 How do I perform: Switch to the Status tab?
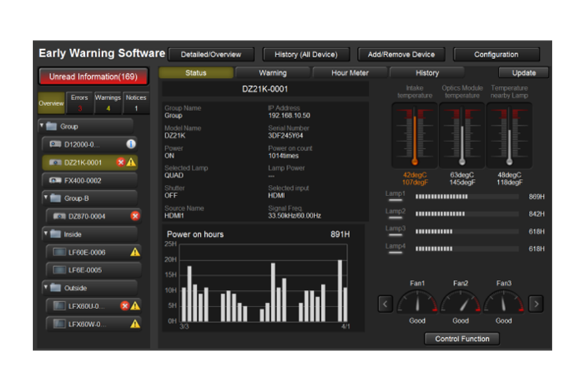point(196,73)
